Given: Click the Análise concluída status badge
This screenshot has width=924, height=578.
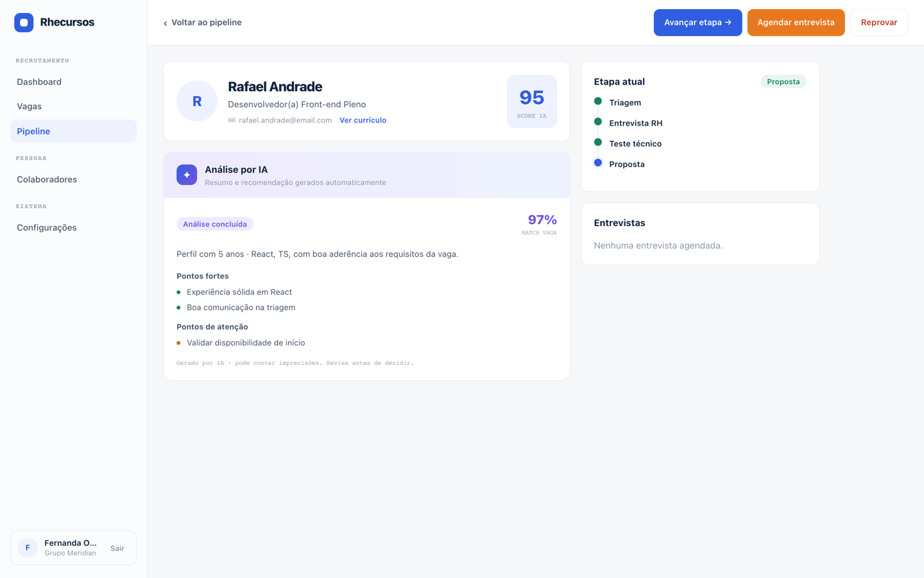Looking at the screenshot, I should tap(215, 224).
